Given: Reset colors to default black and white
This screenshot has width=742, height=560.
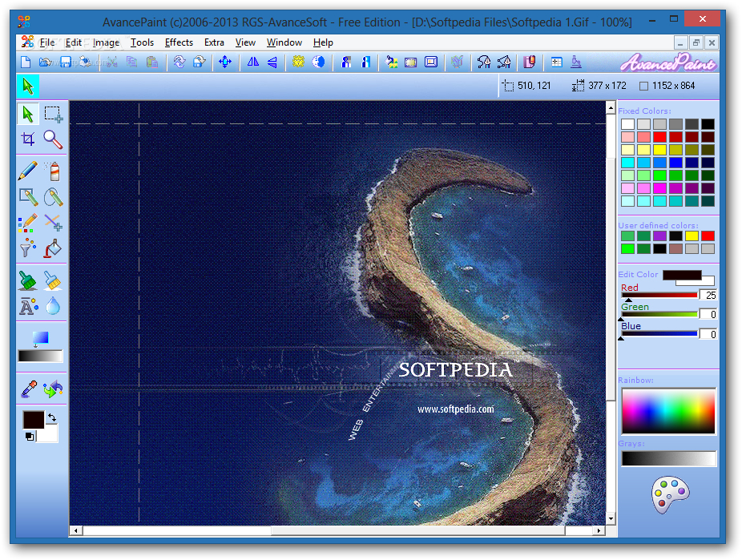Looking at the screenshot, I should click(30, 437).
